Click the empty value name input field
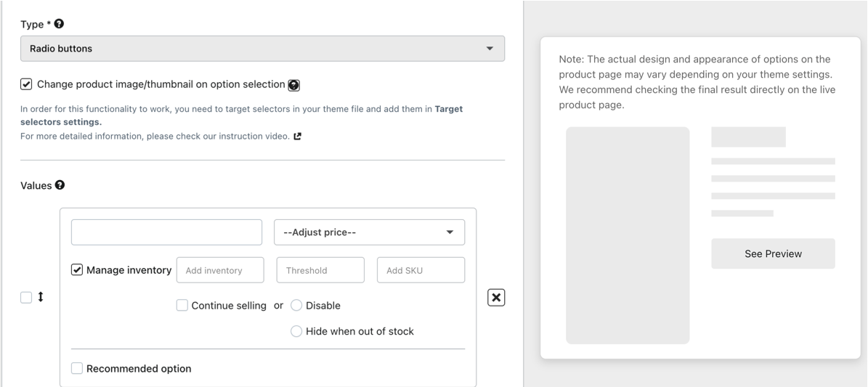868x387 pixels. [166, 232]
